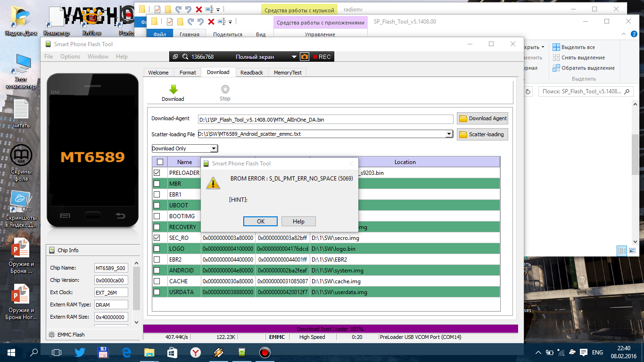The height and width of the screenshot is (362, 644).
Task: Show hidden system tray icons
Action: pyautogui.click(x=539, y=352)
